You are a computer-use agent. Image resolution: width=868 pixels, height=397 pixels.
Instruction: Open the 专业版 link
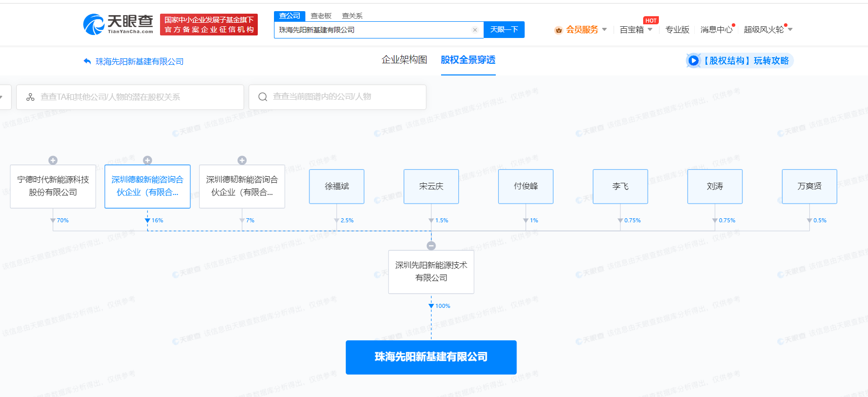coord(677,30)
